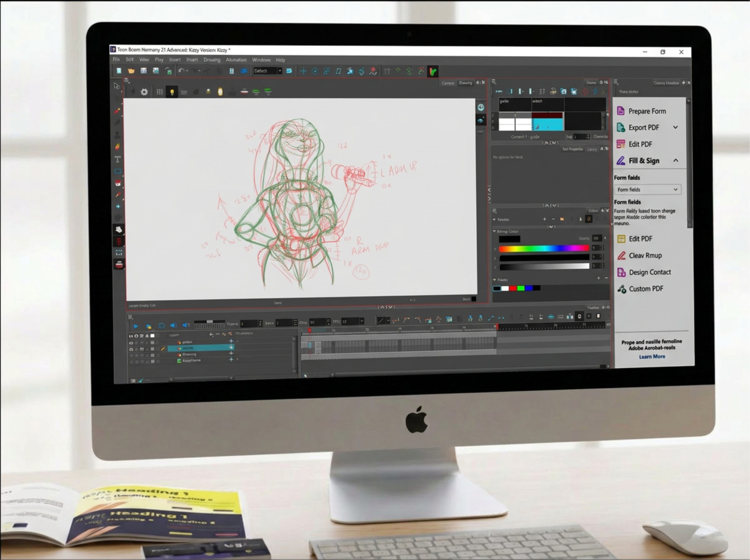The width and height of the screenshot is (750, 560).
Task: Click the Design Contact entry
Action: [x=650, y=272]
